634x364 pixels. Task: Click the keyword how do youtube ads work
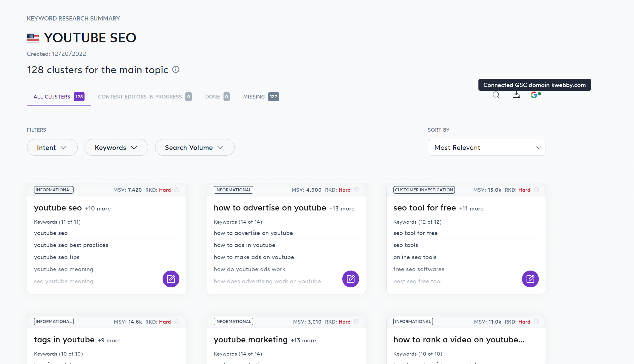[249, 269]
